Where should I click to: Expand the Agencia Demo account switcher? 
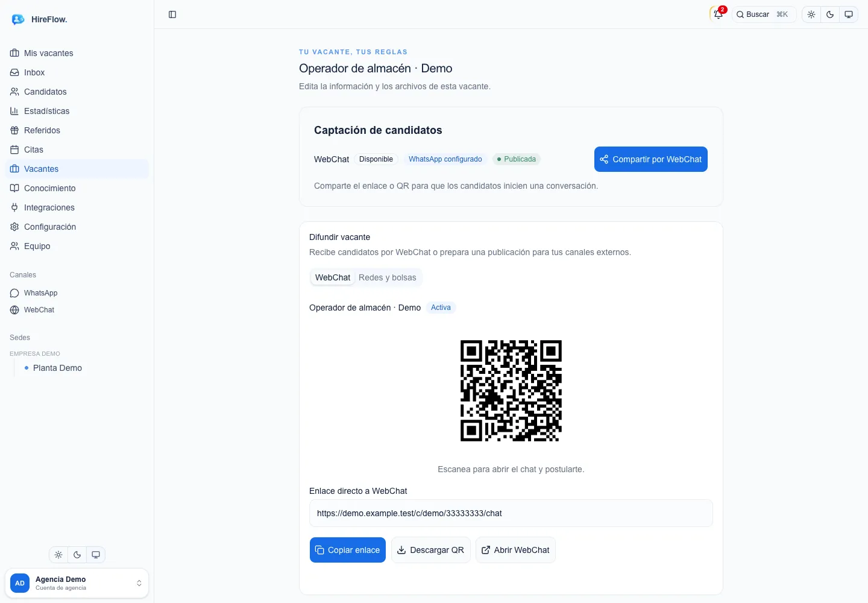coord(77,583)
